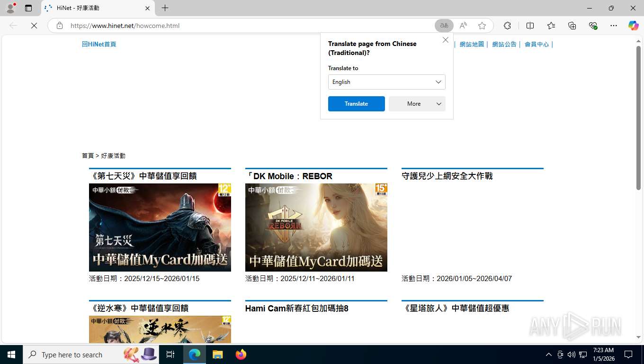Launch Copilot sidebar
The height and width of the screenshot is (364, 644).
click(634, 26)
